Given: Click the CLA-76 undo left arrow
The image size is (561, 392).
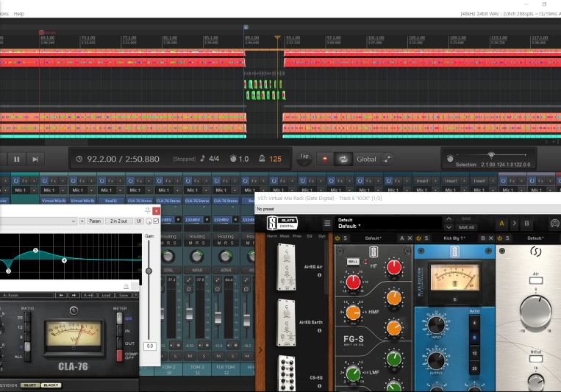Looking at the screenshot, I should click(x=61, y=296).
